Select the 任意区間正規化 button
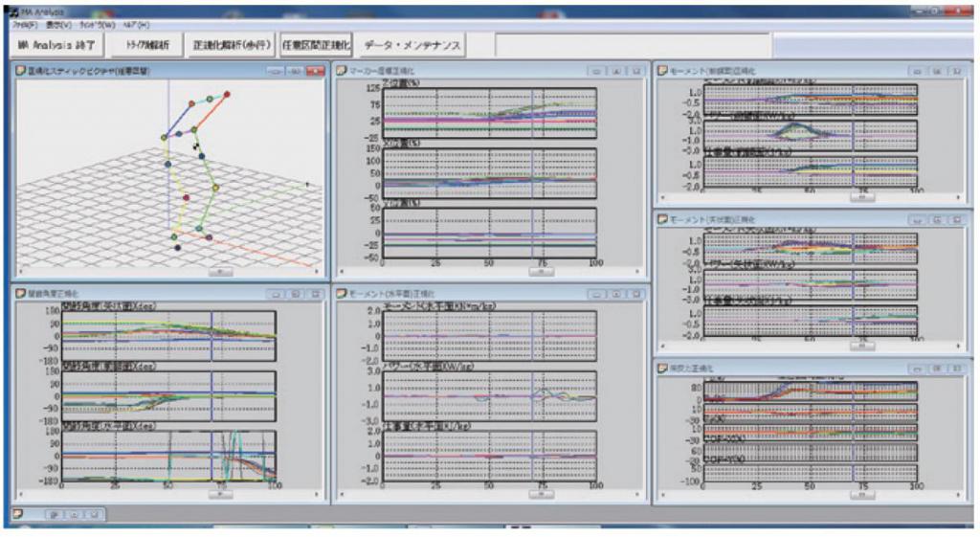 pos(318,45)
